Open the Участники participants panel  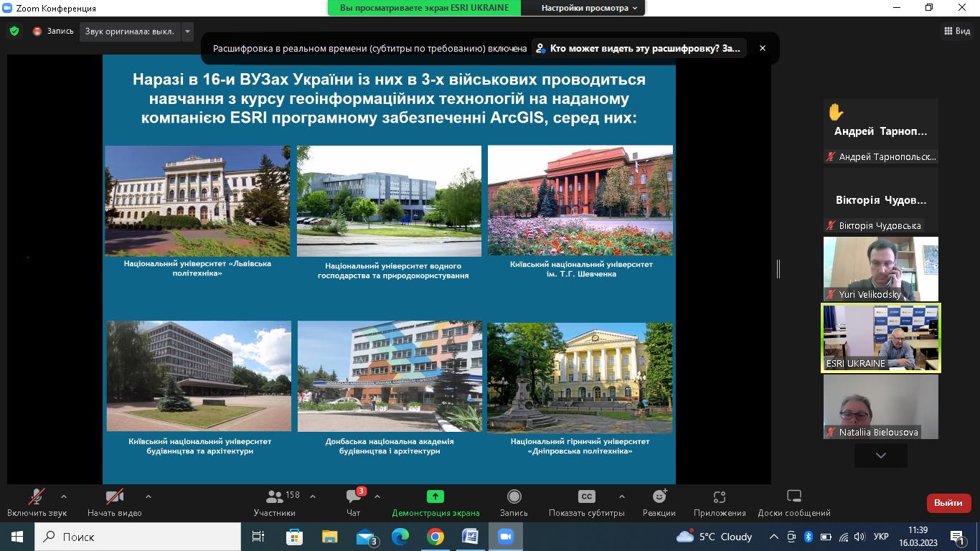pos(274,502)
